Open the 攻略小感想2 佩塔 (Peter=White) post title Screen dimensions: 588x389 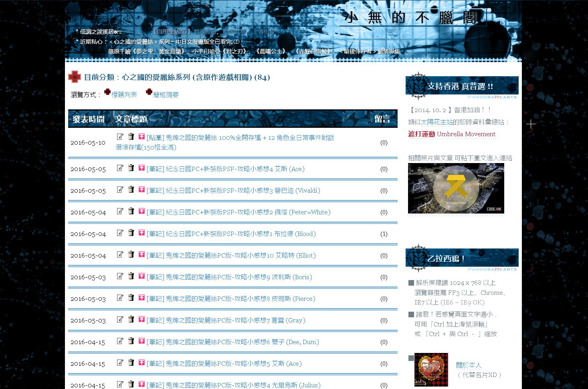tap(238, 212)
